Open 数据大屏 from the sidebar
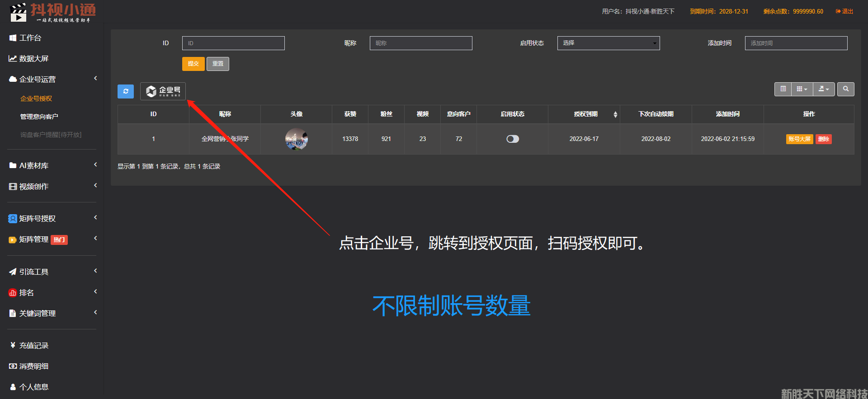868x399 pixels. 33,59
